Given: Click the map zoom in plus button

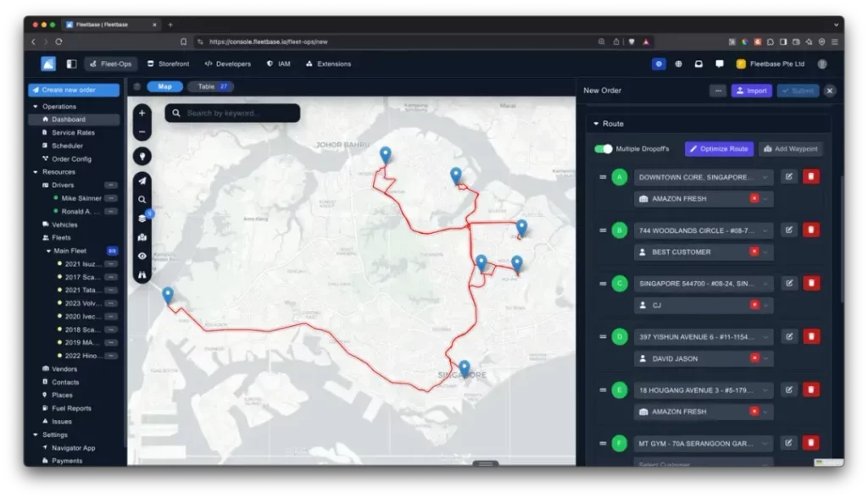Looking at the screenshot, I should [x=142, y=113].
